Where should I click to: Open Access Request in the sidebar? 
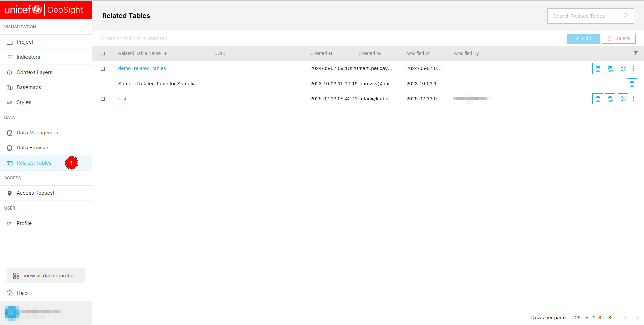(x=46, y=193)
